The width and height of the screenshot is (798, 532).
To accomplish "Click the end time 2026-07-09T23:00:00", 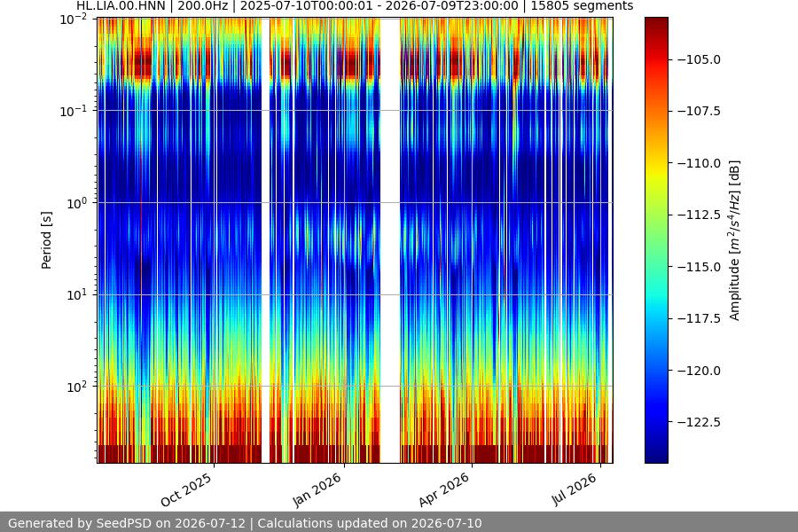I will 452,6.
